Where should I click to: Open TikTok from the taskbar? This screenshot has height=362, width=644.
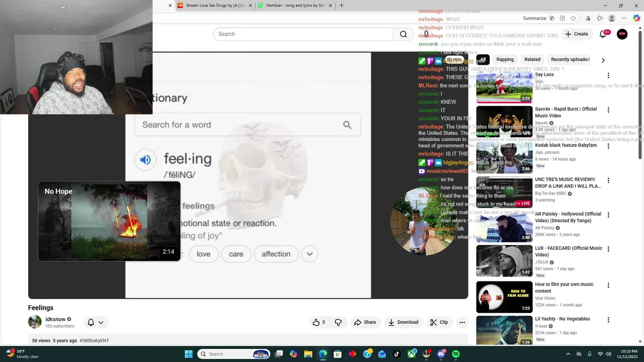(x=396, y=354)
